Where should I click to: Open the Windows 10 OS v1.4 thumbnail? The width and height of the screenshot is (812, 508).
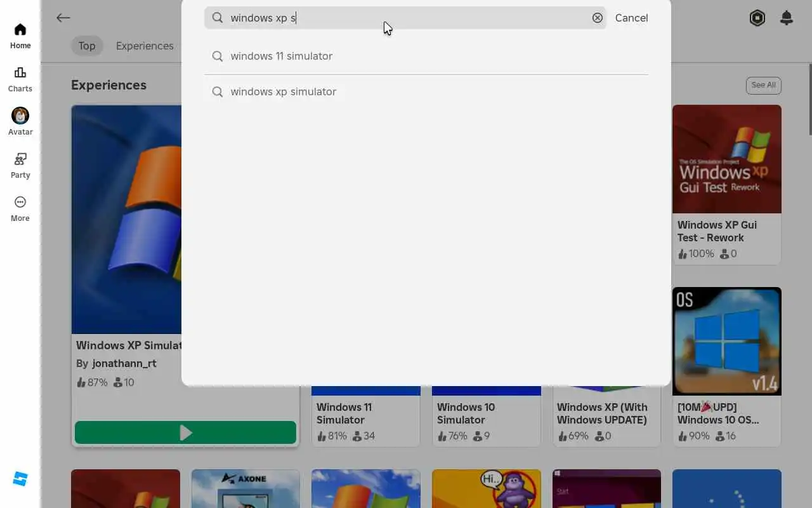click(x=727, y=341)
